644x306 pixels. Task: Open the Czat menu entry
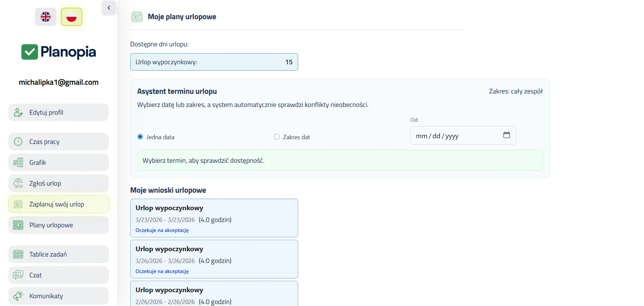coord(58,275)
